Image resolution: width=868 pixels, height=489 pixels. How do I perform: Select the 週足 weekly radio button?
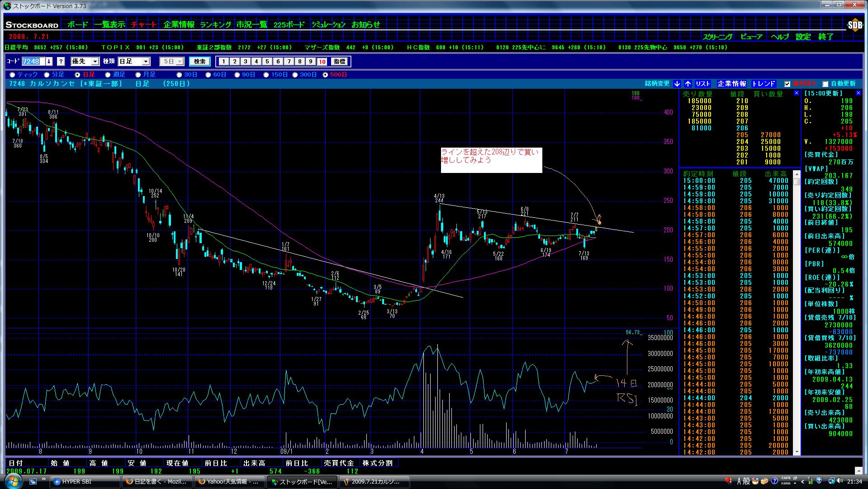click(108, 75)
